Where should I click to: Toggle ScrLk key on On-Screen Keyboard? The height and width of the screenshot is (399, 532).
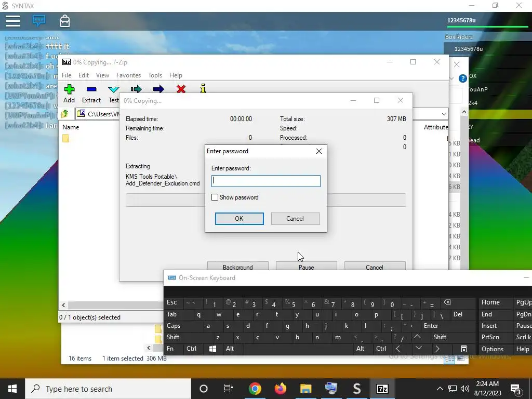click(x=523, y=337)
